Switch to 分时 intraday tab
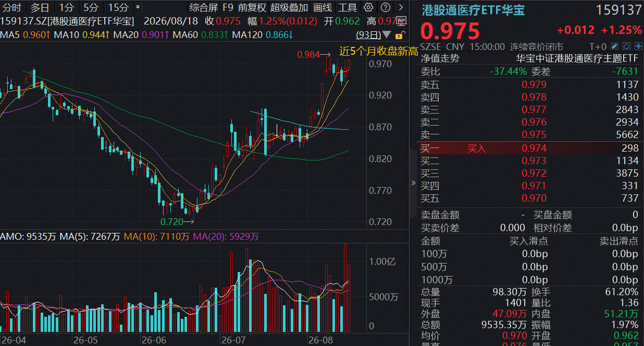 [x=13, y=8]
